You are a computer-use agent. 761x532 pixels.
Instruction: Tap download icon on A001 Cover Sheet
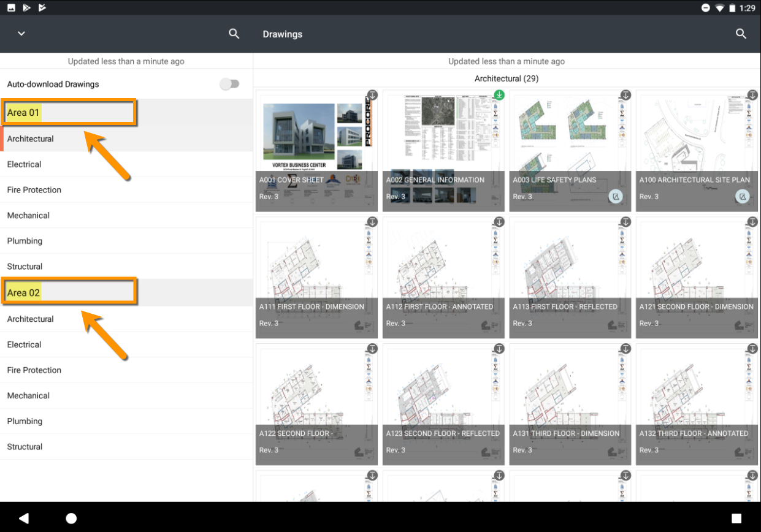click(372, 95)
